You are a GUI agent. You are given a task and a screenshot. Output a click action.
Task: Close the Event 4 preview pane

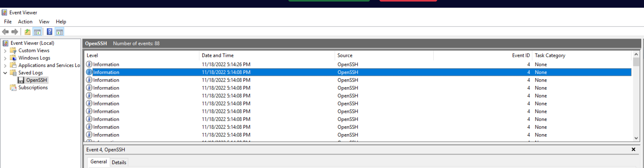tap(633, 150)
